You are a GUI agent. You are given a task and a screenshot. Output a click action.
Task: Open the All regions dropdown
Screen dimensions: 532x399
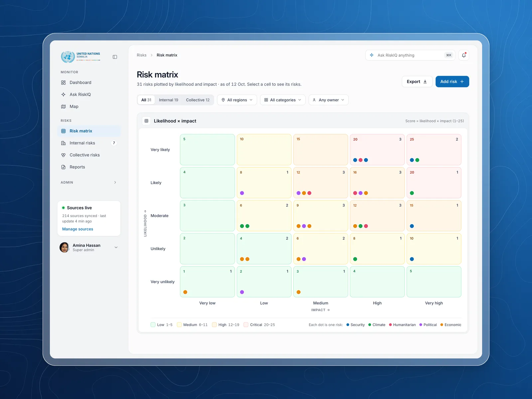pos(237,100)
